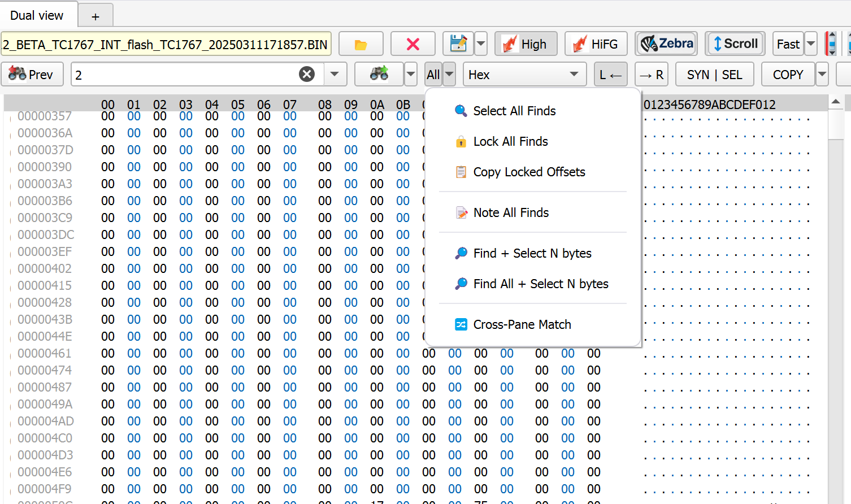
Task: Choose Lock All Finds menu item
Action: (533, 141)
